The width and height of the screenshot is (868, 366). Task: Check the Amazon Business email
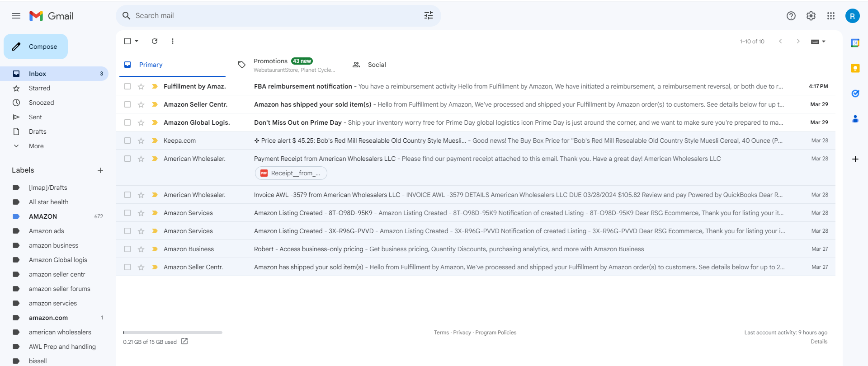pos(127,249)
